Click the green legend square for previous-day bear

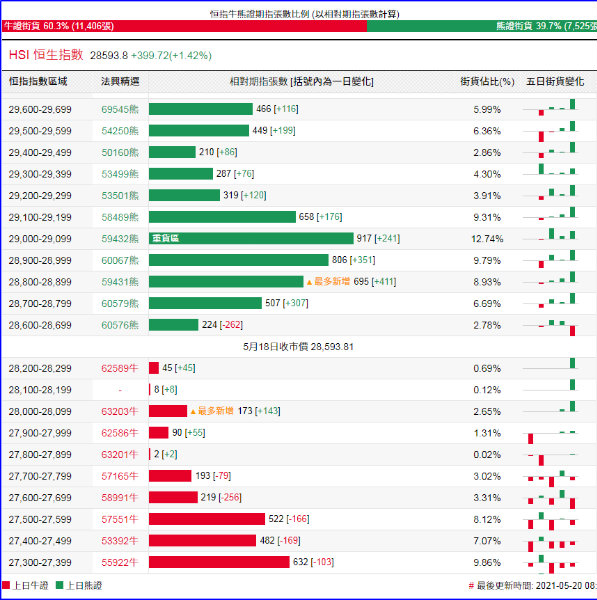59,585
